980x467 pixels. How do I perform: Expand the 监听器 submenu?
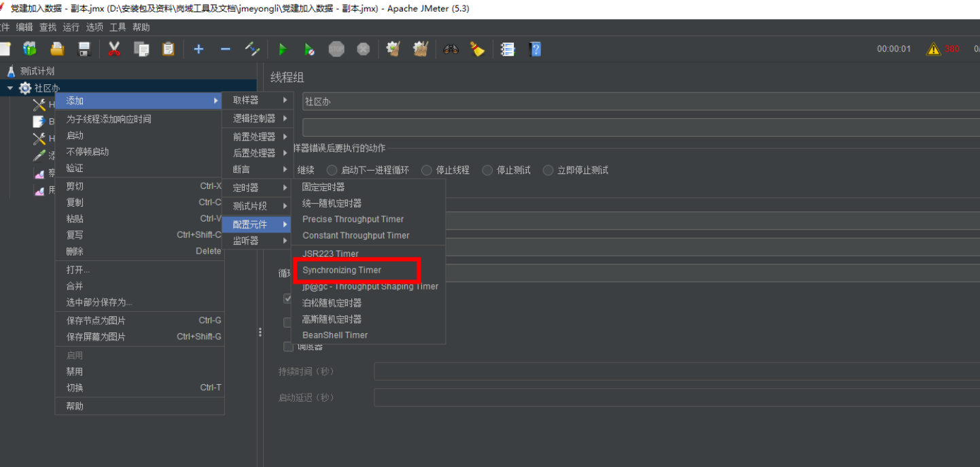click(x=258, y=241)
